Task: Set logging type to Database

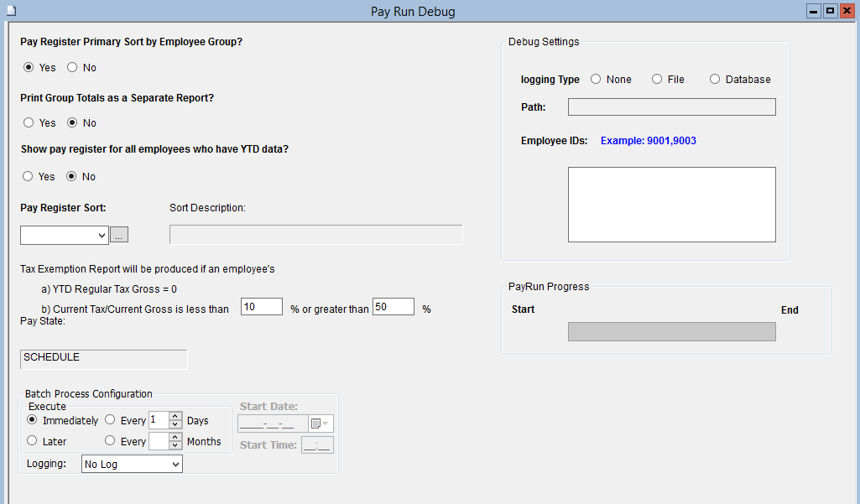Action: (715, 80)
